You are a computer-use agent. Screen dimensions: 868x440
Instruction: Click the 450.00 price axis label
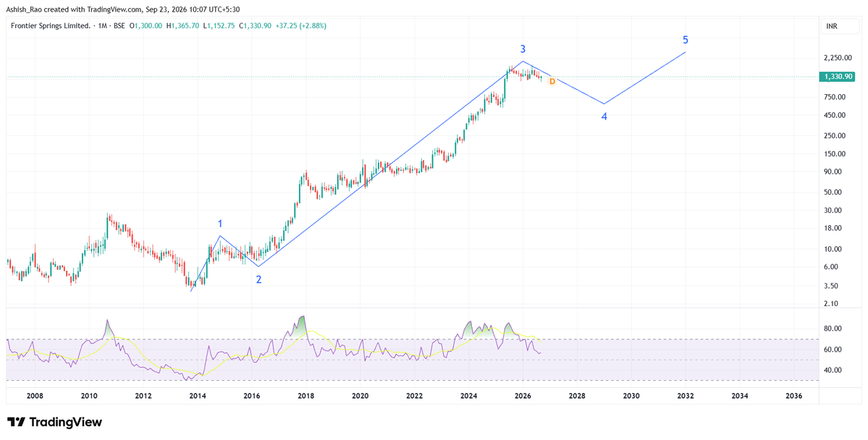tap(835, 116)
